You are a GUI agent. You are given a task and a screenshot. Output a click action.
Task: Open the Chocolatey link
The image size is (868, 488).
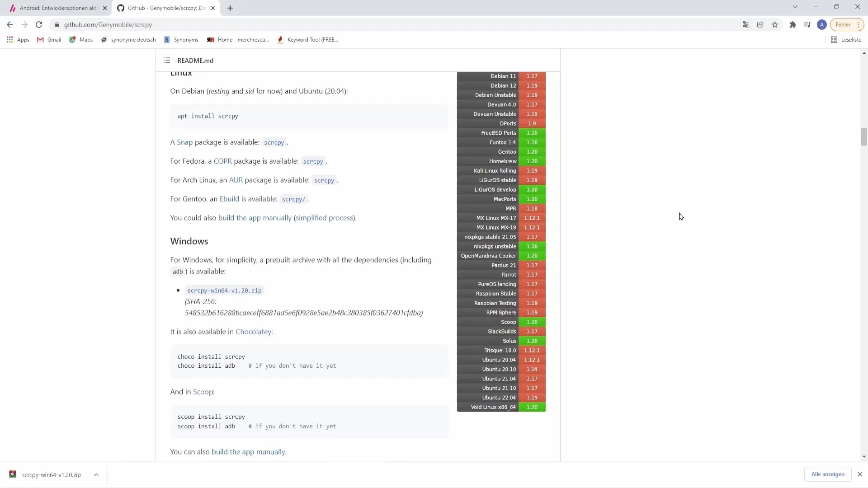coord(253,332)
